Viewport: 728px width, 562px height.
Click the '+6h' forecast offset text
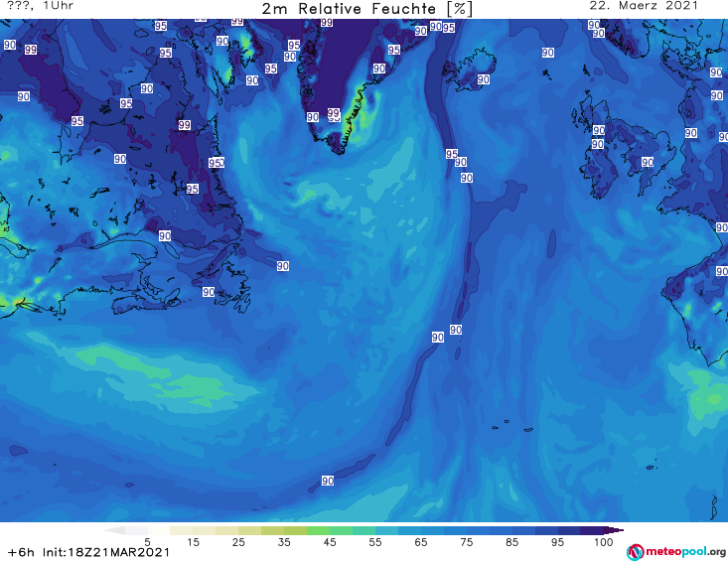coord(21,552)
